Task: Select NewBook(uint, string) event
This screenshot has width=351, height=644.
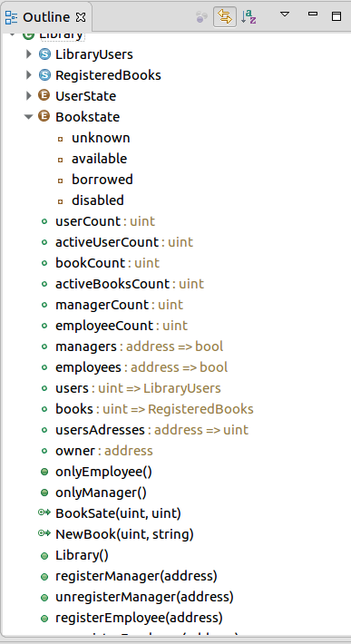Action: click(124, 535)
